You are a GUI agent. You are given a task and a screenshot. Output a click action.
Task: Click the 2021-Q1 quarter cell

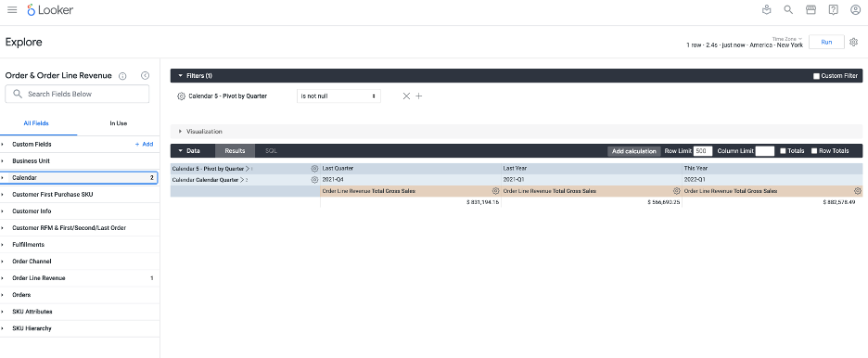592,180
